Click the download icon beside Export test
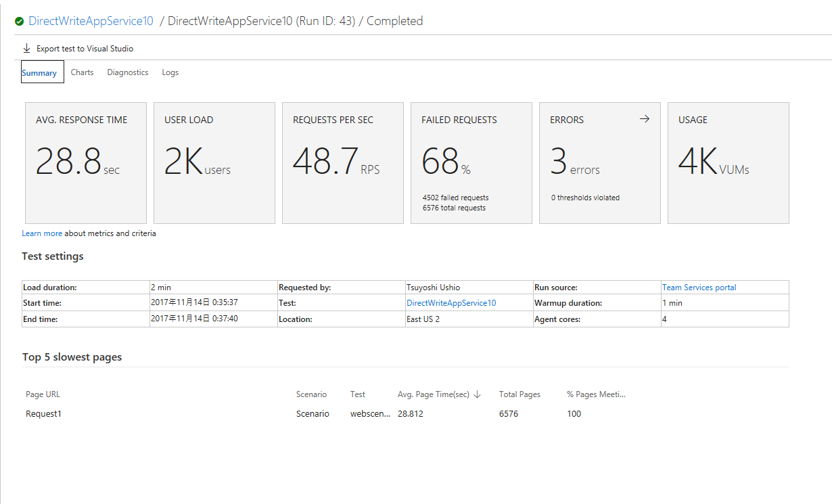832x504 pixels. [26, 48]
